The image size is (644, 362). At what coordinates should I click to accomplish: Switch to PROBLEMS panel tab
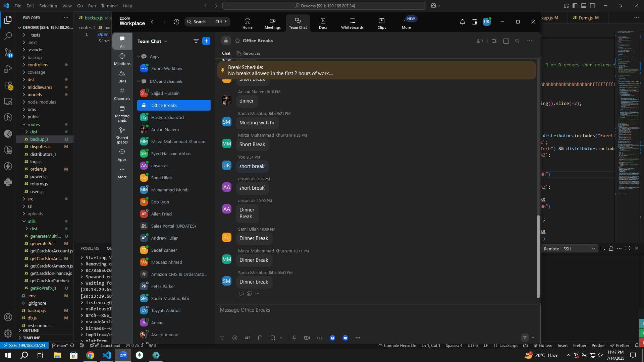coord(90,248)
